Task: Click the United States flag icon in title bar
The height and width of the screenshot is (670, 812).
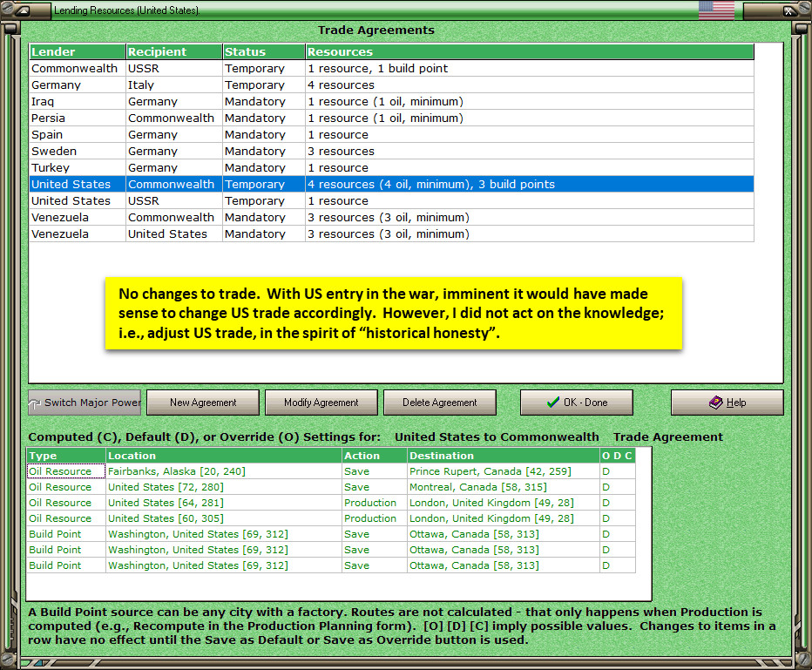Action: [x=716, y=10]
